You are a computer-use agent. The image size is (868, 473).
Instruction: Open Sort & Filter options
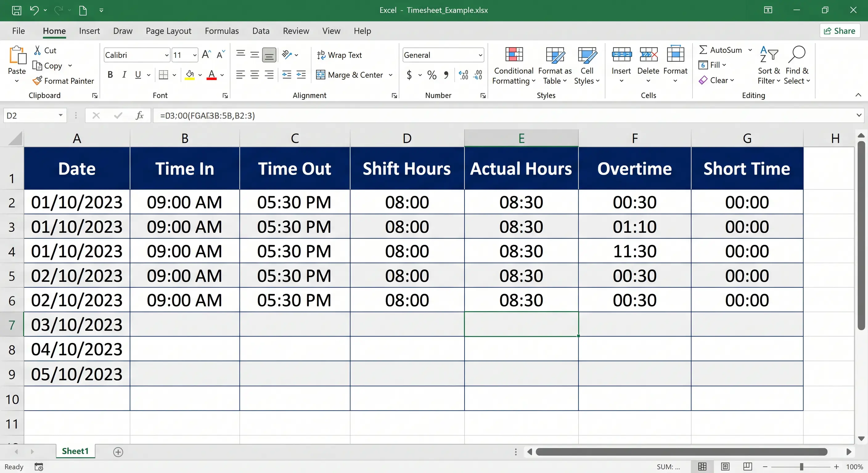(x=769, y=66)
